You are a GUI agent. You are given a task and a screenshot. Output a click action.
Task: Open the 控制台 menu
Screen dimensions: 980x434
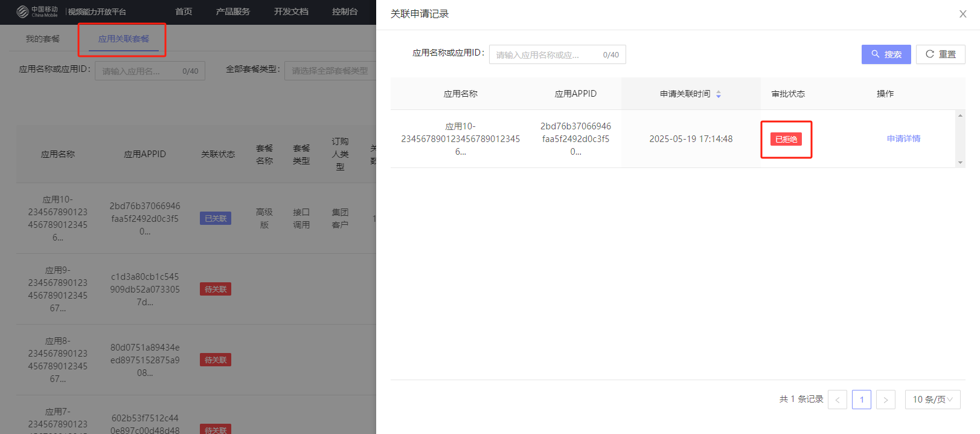pyautogui.click(x=345, y=11)
